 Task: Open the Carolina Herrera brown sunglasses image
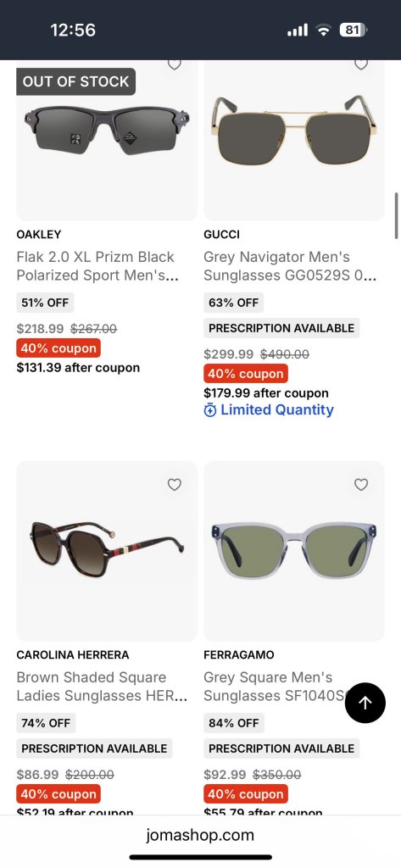click(x=107, y=548)
